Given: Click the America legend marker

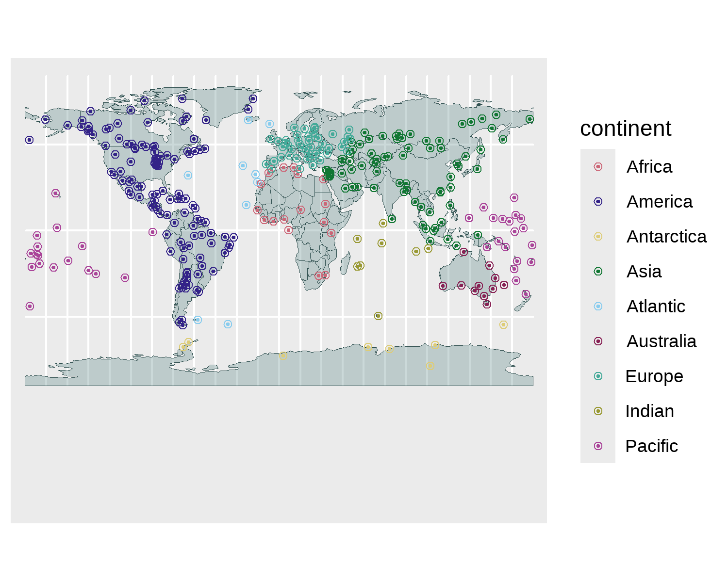Looking at the screenshot, I should 598,202.
